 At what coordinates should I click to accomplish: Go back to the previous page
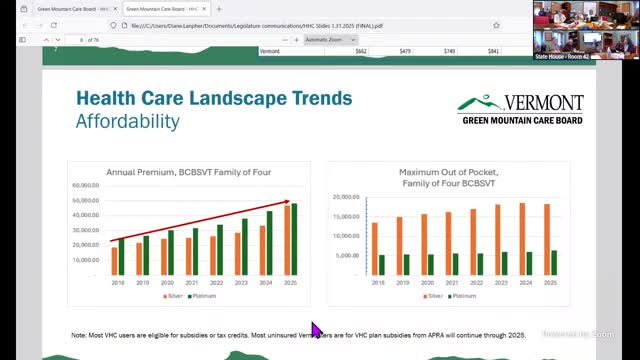coord(25,25)
